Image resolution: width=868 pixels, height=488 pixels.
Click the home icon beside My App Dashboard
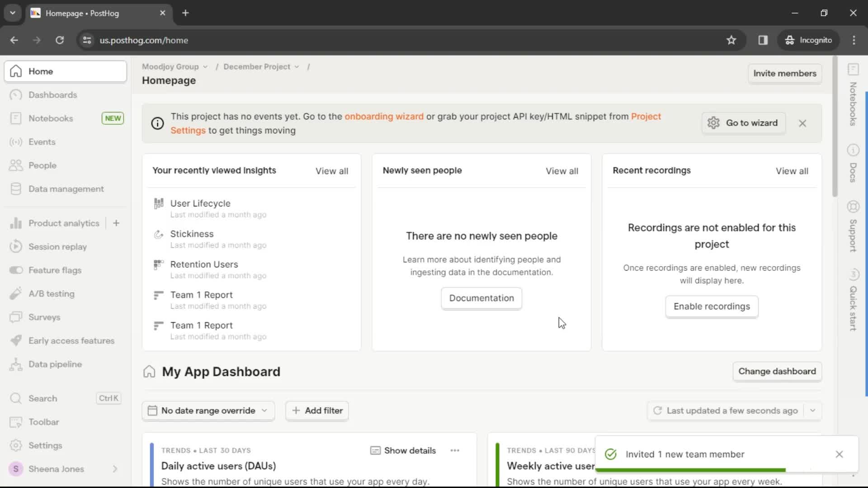(x=149, y=372)
